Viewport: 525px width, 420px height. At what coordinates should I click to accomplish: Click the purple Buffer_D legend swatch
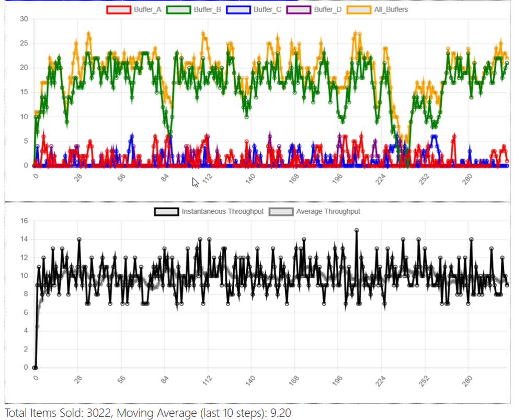coord(299,10)
